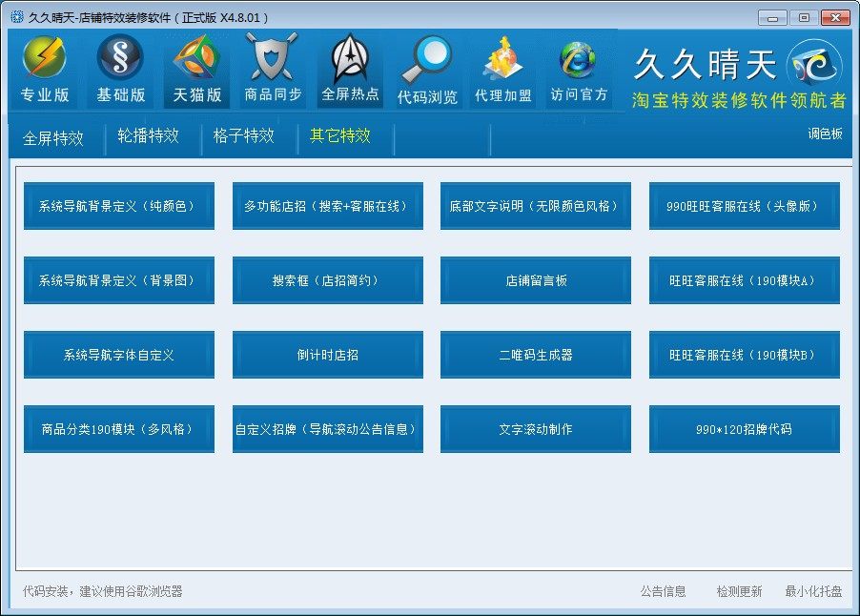
Task: Switch to the 轮播特效 tab
Action: [148, 136]
